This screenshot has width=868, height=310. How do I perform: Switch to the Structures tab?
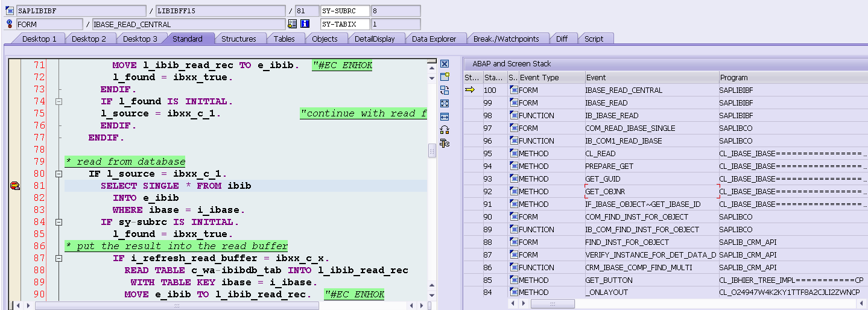(x=239, y=39)
